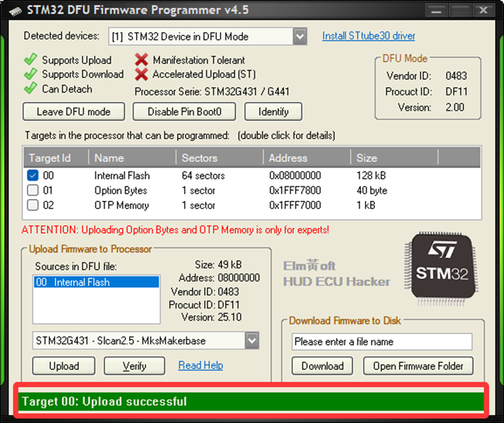Click the green Upload successful status bar
The height and width of the screenshot is (423, 504).
[251, 402]
